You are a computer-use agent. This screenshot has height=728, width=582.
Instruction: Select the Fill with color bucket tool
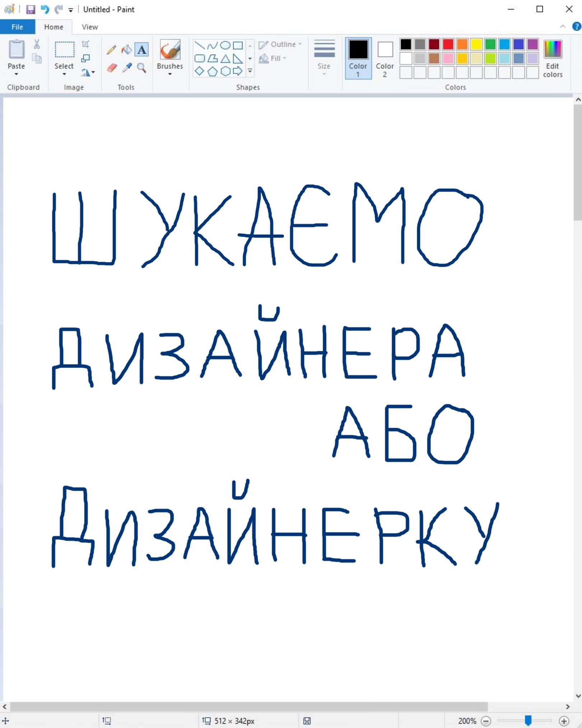[x=126, y=50]
